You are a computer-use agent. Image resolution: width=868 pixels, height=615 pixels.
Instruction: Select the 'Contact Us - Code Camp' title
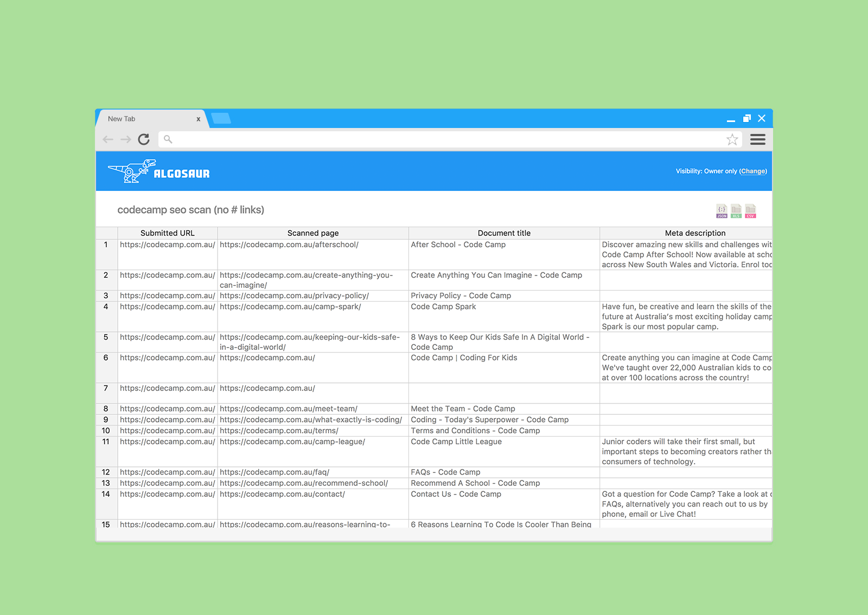coord(456,494)
